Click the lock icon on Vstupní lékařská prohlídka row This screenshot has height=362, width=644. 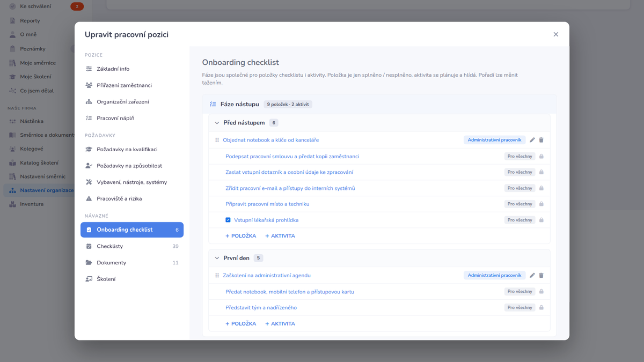pyautogui.click(x=541, y=220)
